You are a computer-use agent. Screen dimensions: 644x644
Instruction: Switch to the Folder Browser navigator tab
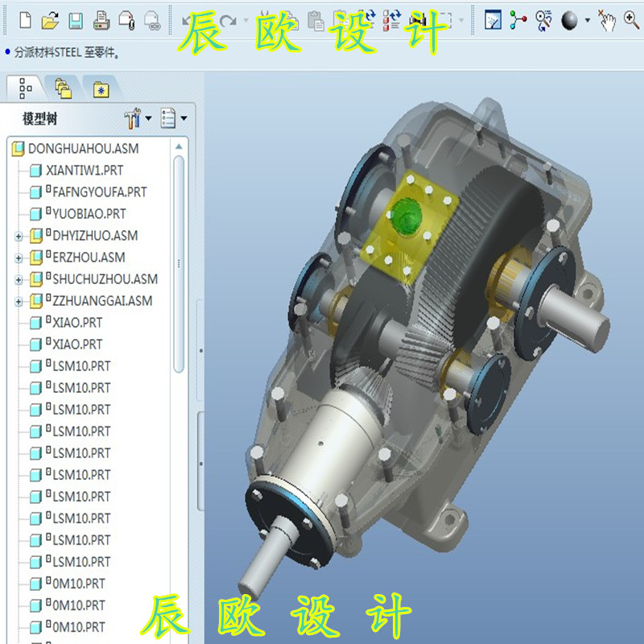[64, 88]
